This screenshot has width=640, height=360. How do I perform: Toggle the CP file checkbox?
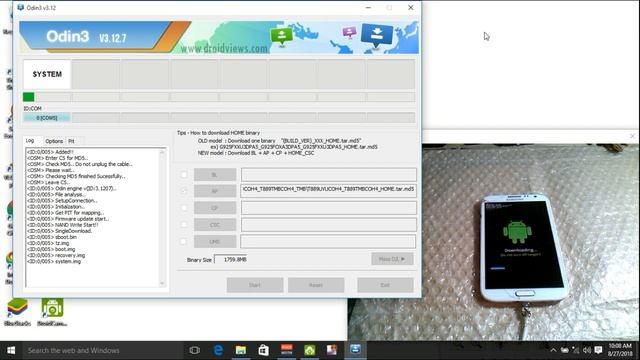pyautogui.click(x=184, y=208)
